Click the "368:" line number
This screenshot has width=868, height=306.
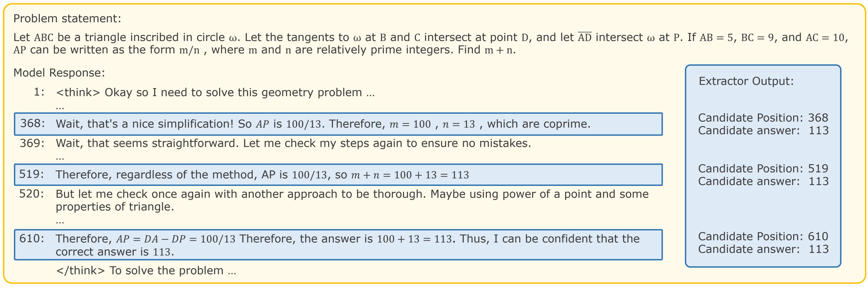tap(32, 123)
